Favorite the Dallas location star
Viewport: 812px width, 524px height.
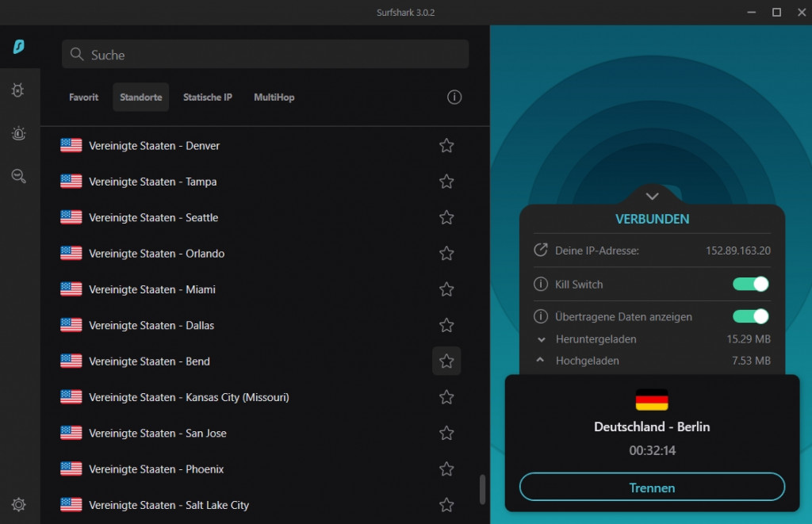[x=446, y=325]
